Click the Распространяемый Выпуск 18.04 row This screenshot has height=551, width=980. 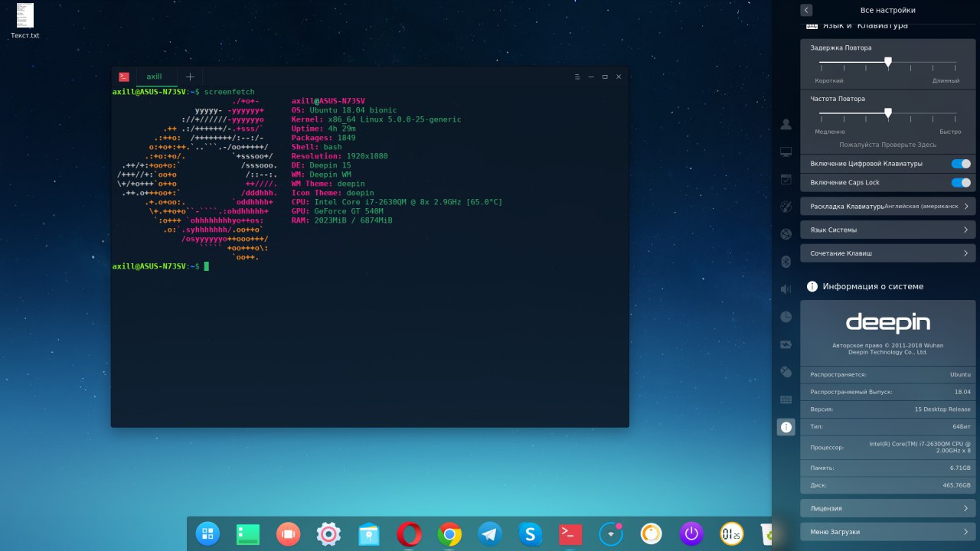point(888,392)
